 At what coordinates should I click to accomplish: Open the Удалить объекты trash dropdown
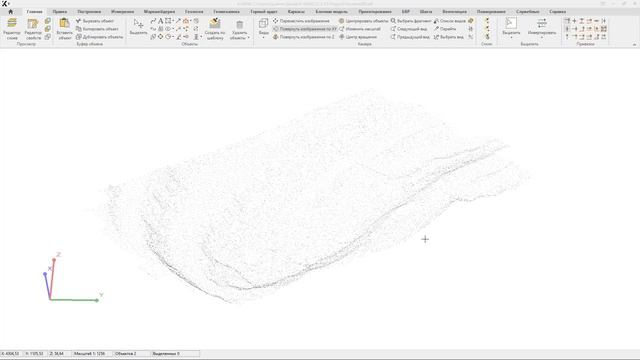pos(240,30)
